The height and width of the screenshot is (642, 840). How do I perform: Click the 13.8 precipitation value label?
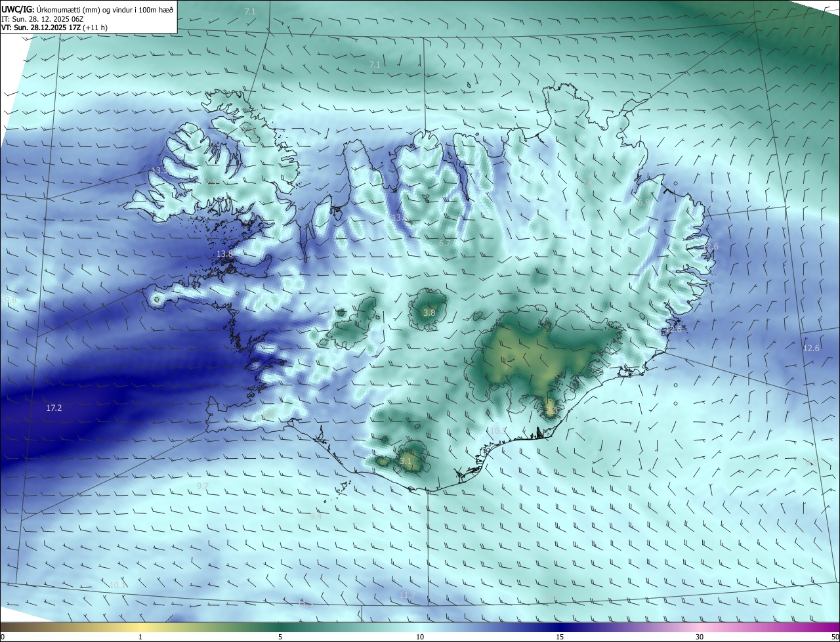(224, 253)
